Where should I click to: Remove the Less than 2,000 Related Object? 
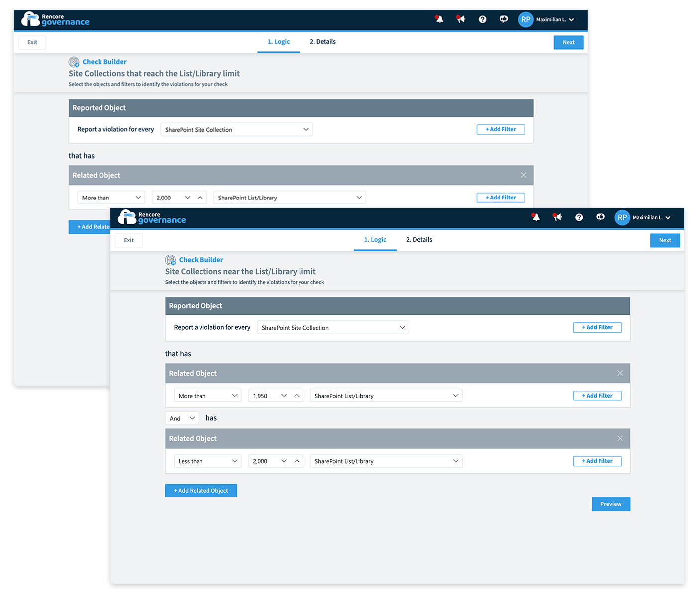(620, 438)
